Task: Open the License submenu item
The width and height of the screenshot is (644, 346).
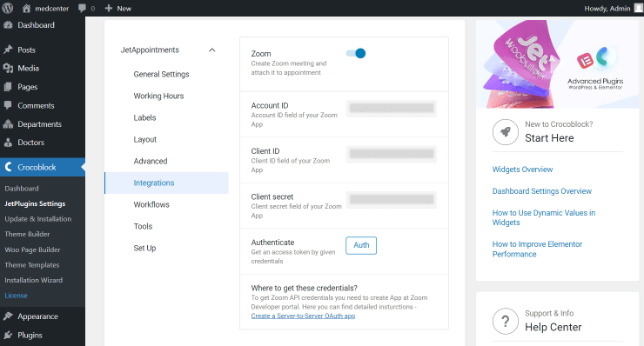Action: click(16, 296)
